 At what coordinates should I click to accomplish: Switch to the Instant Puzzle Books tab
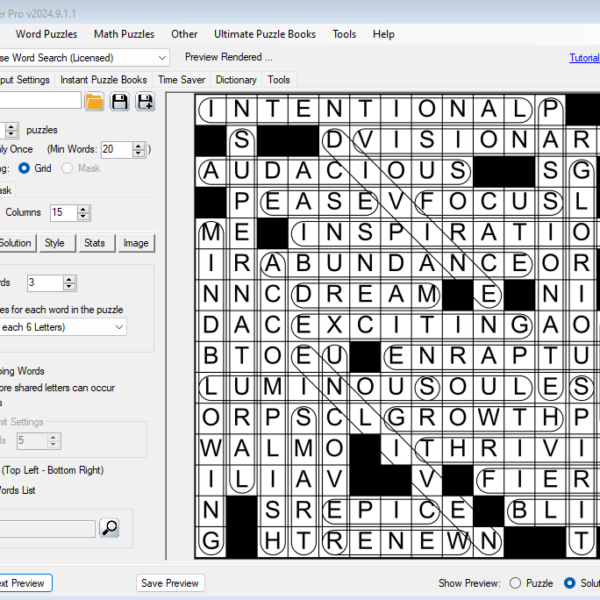point(103,80)
